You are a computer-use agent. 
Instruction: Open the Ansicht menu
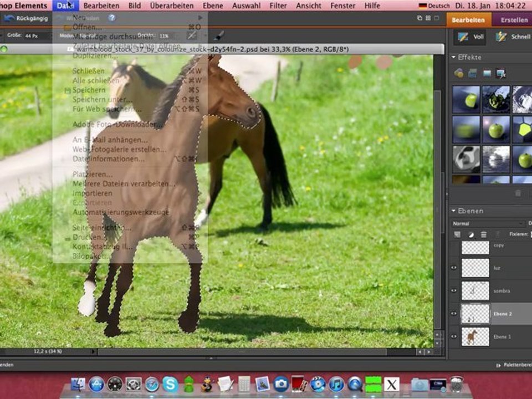(x=309, y=6)
